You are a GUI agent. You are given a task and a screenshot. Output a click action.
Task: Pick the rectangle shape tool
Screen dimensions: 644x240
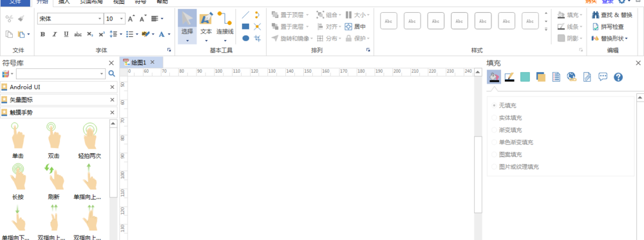tap(245, 26)
